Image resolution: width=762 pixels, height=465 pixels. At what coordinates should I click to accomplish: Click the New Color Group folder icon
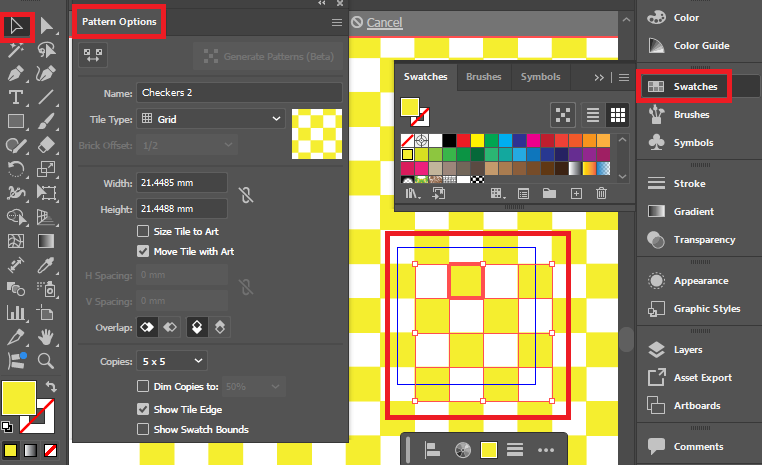point(550,193)
